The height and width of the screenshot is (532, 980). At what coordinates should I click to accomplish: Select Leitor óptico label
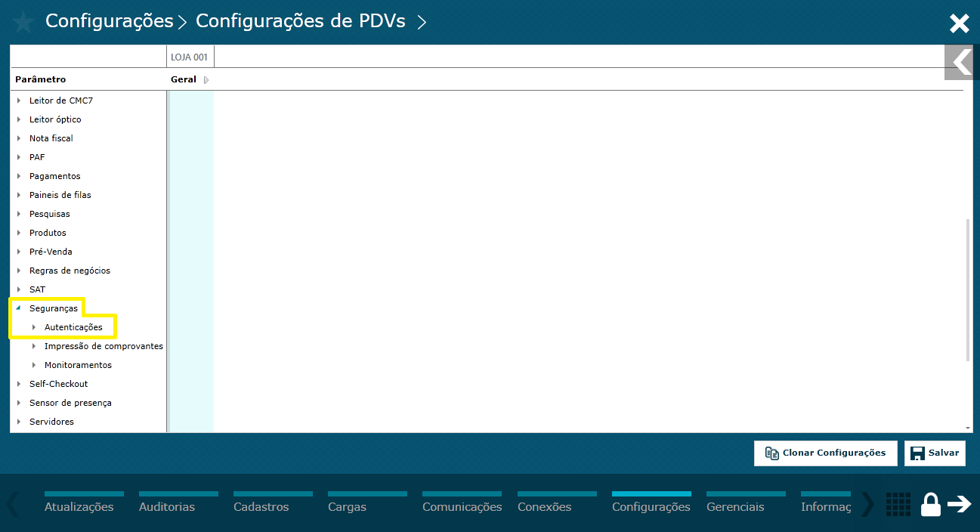click(55, 119)
